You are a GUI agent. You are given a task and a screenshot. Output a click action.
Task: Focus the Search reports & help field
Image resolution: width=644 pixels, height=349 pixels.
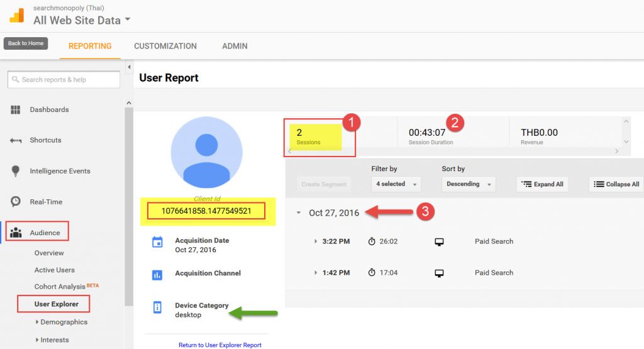pos(64,80)
